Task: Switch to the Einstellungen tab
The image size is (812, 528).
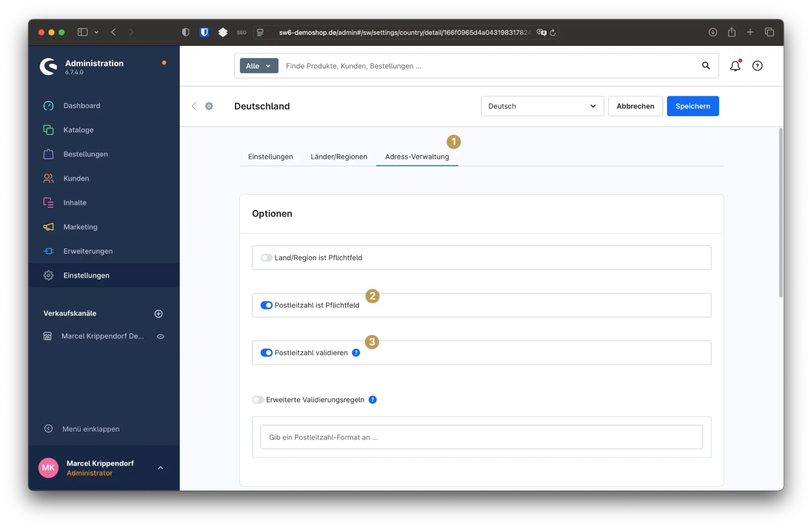Action: click(270, 157)
